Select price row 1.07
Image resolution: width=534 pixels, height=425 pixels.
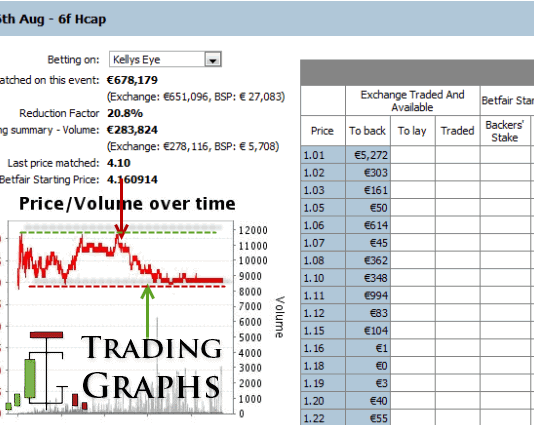click(323, 243)
